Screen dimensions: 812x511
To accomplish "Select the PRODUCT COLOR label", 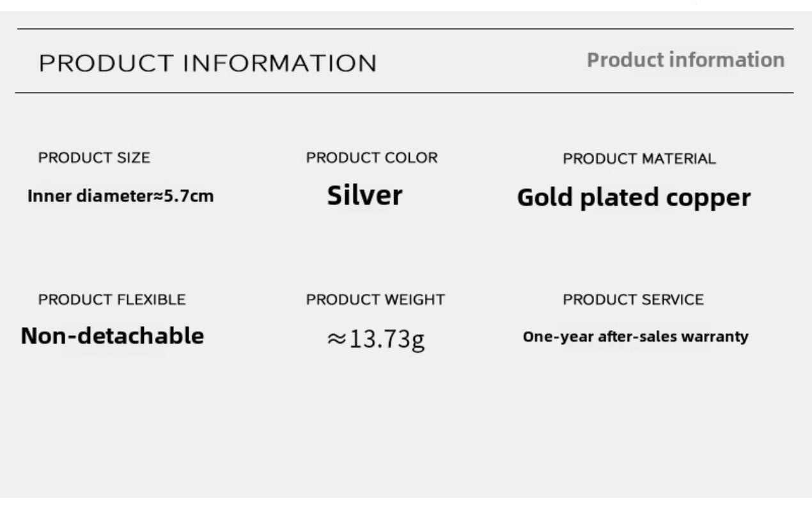I will (x=371, y=158).
